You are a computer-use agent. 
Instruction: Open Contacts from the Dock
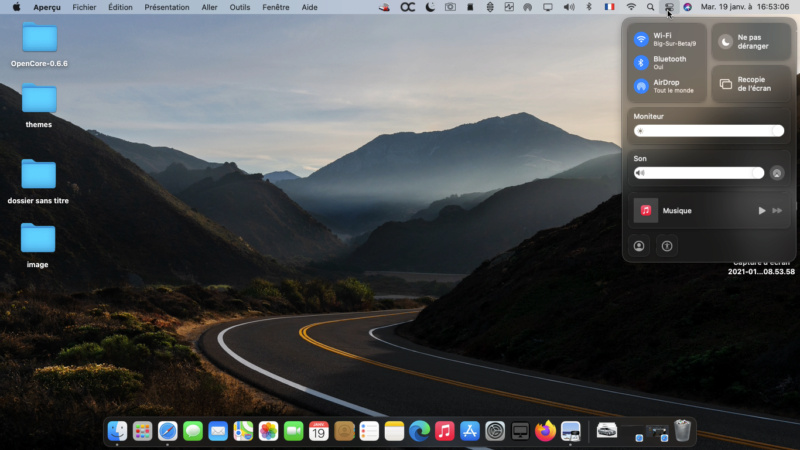(x=344, y=431)
